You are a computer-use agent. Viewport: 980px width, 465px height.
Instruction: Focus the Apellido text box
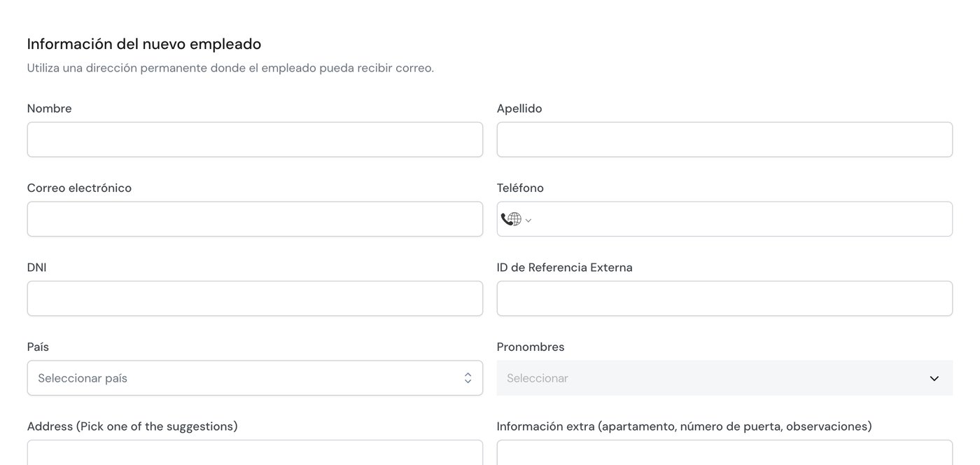click(x=724, y=140)
